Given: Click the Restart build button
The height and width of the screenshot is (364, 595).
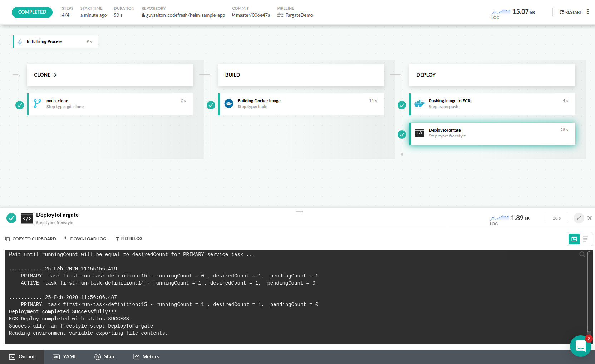Looking at the screenshot, I should [571, 12].
